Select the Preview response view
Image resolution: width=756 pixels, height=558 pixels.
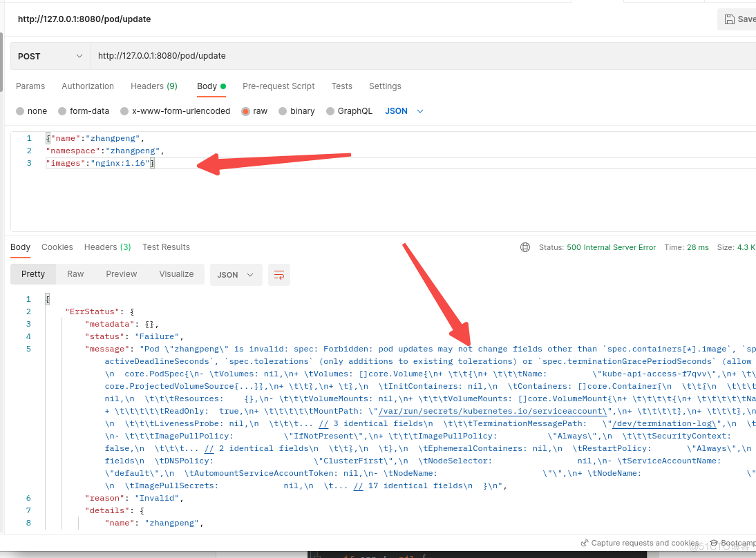pyautogui.click(x=121, y=274)
